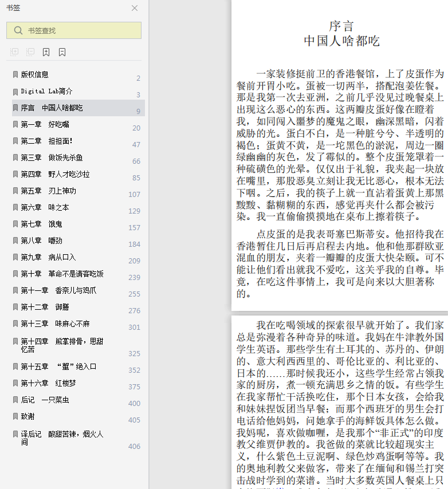The width and height of the screenshot is (448, 489).
Task: Click the bookmark icon beside 第一章 好吃嘴
Action: (15, 124)
